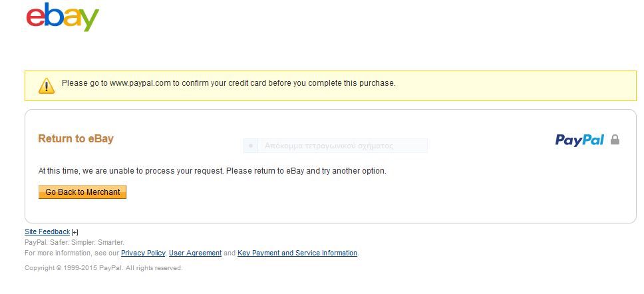The height and width of the screenshot is (294, 644).
Task: Open the Privacy Policy link
Action: tap(143, 253)
